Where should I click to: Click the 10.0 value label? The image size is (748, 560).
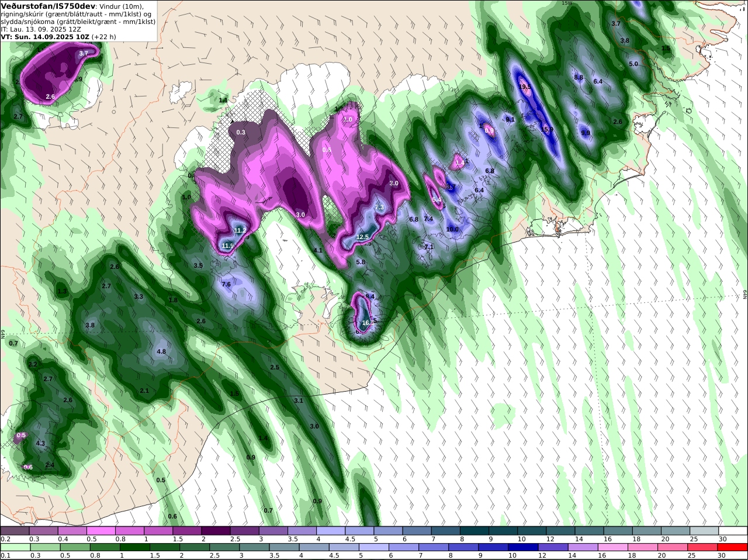452,229
